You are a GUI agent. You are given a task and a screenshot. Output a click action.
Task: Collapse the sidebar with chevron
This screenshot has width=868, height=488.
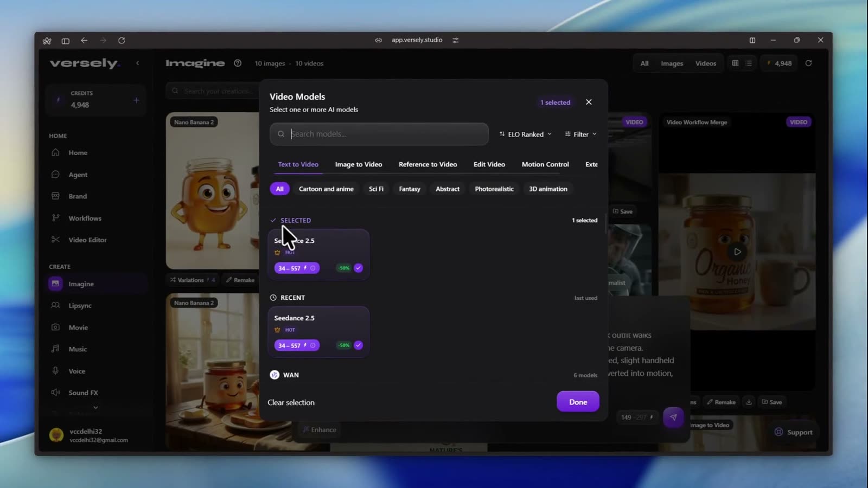coord(138,63)
